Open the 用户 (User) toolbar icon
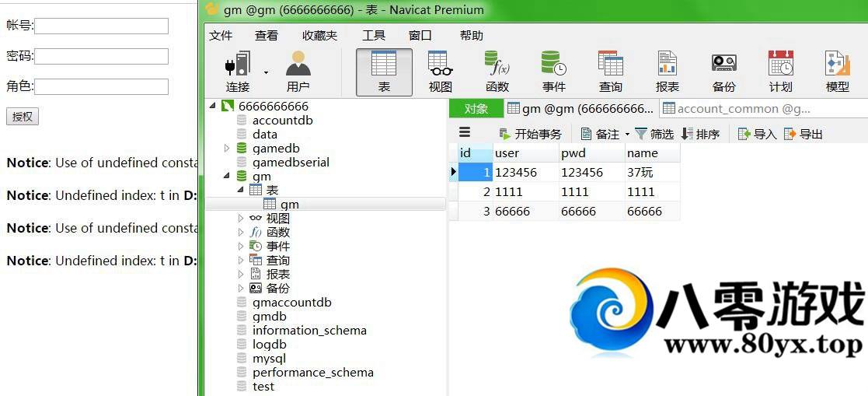868x396 pixels. pos(298,72)
